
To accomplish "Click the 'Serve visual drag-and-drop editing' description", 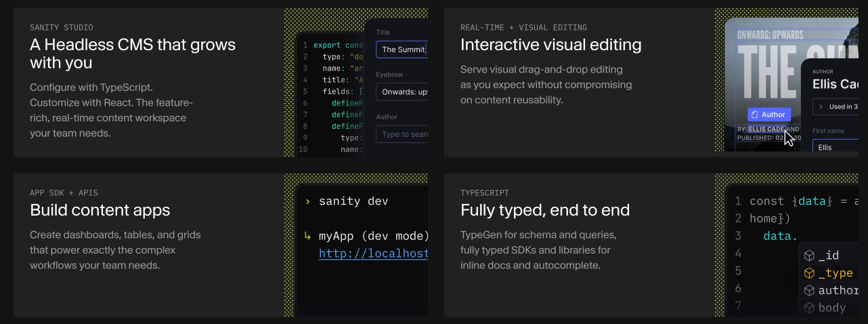I will point(546,85).
